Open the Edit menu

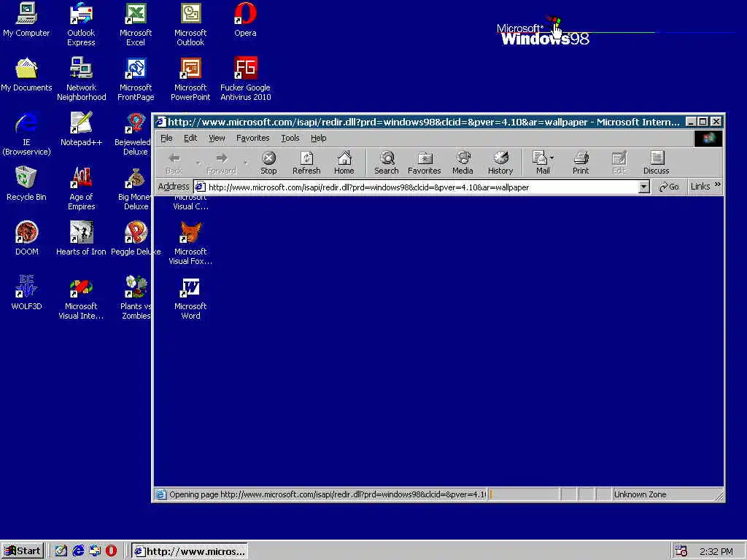tap(190, 138)
